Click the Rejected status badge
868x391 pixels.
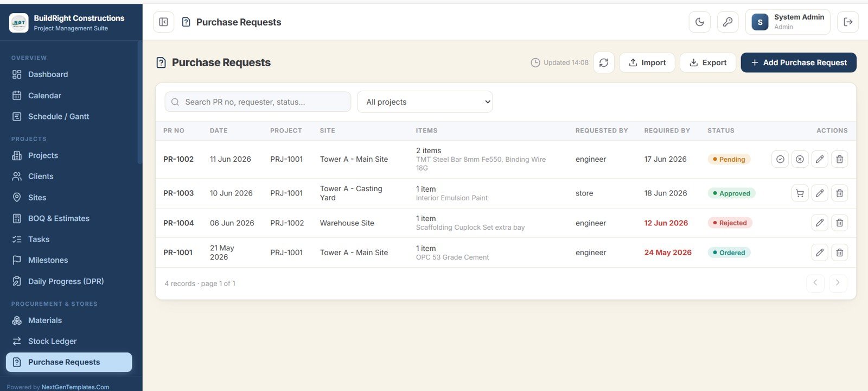730,223
